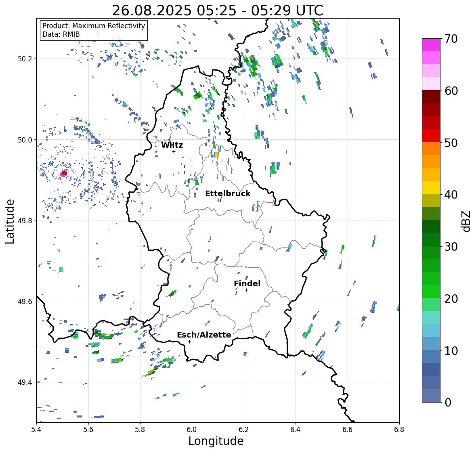476x451 pixels.
Task: Click the 49.8 latitude tick label
Action: coord(25,220)
